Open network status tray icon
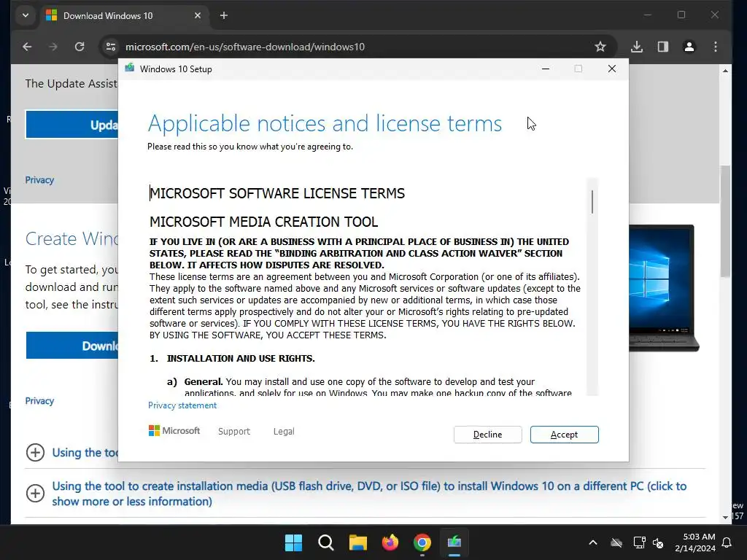This screenshot has height=560, width=747. click(639, 542)
